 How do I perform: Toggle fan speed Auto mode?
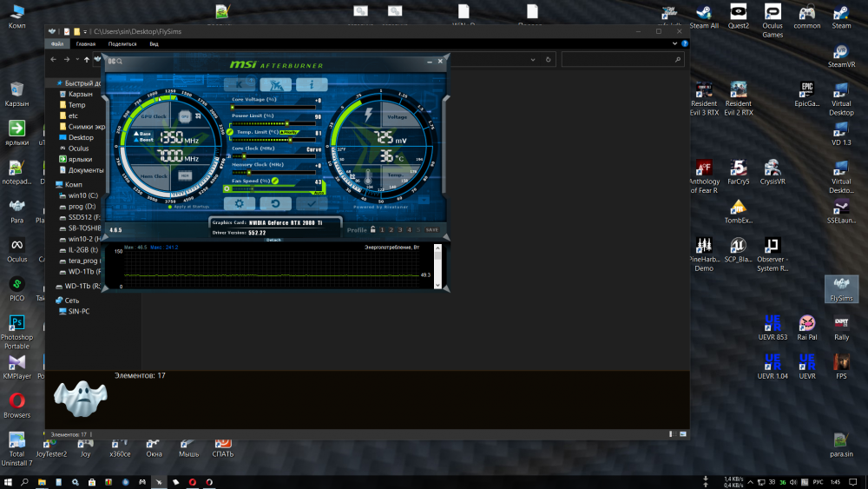tap(319, 192)
